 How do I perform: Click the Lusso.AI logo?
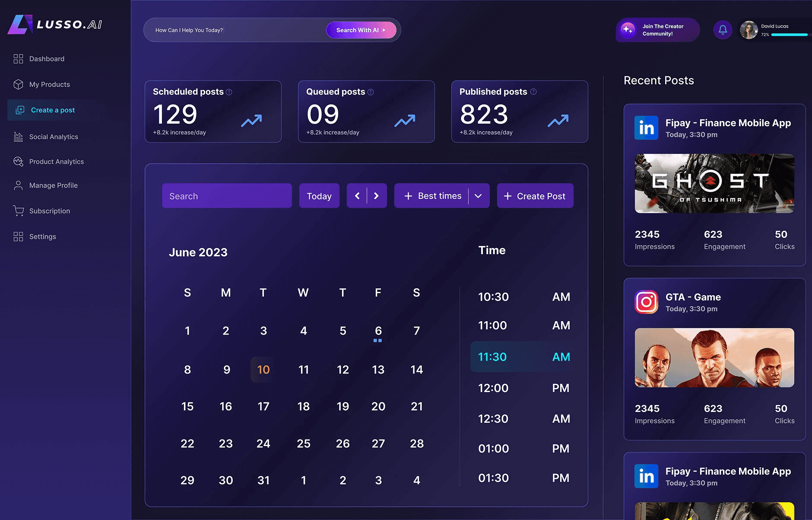click(55, 24)
